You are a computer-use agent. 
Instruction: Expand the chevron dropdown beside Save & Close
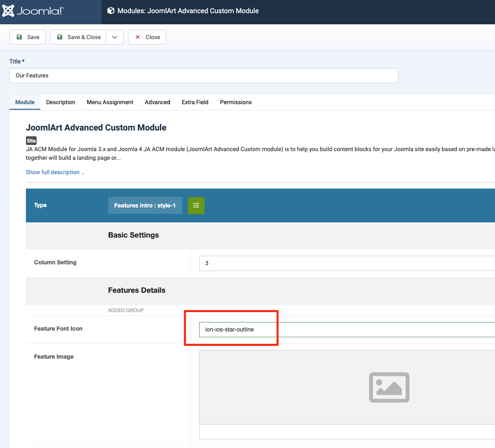pos(115,37)
